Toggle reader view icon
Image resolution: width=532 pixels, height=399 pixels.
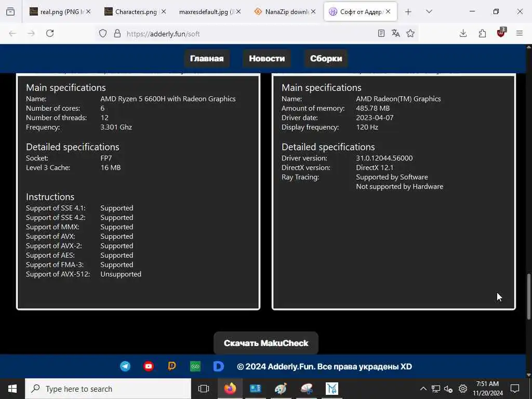pyautogui.click(x=381, y=33)
